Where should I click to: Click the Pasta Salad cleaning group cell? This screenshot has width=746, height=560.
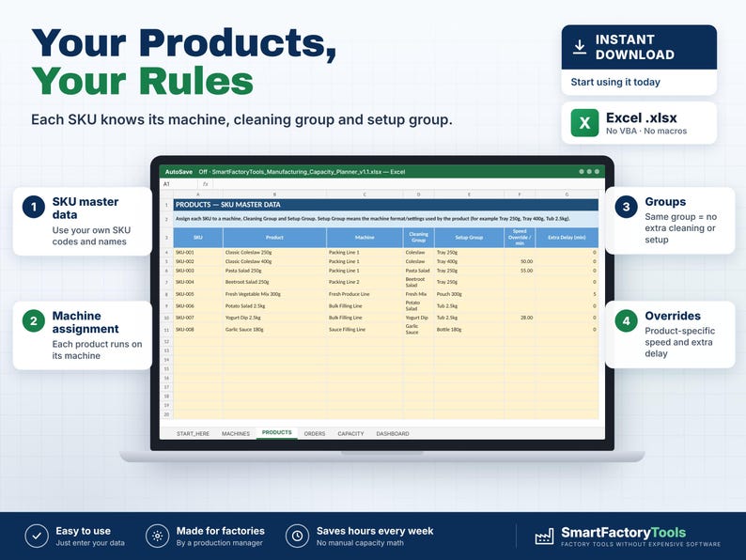click(x=419, y=271)
